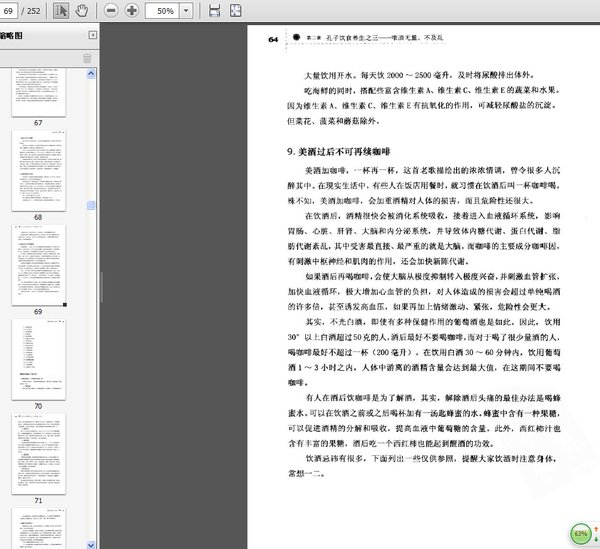Click the total page count '/ 252'
This screenshot has width=600, height=549.
tap(31, 11)
